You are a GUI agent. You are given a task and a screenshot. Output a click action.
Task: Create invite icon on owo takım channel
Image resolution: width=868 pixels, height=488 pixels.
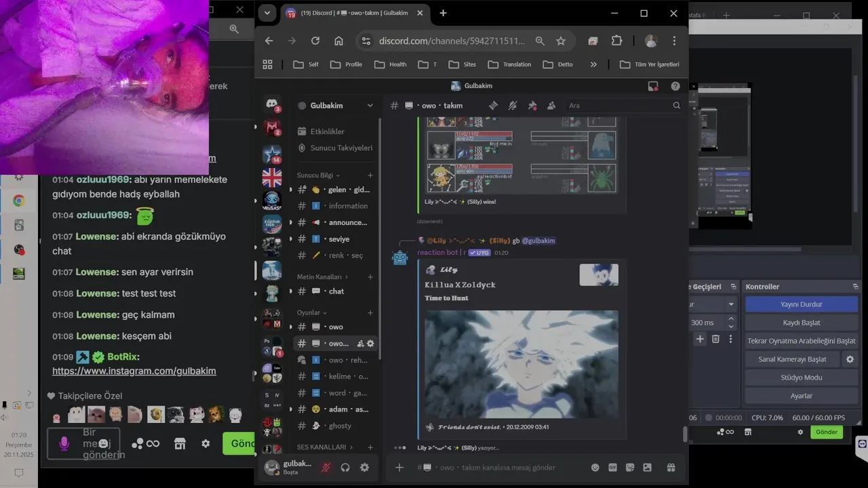coord(360,344)
